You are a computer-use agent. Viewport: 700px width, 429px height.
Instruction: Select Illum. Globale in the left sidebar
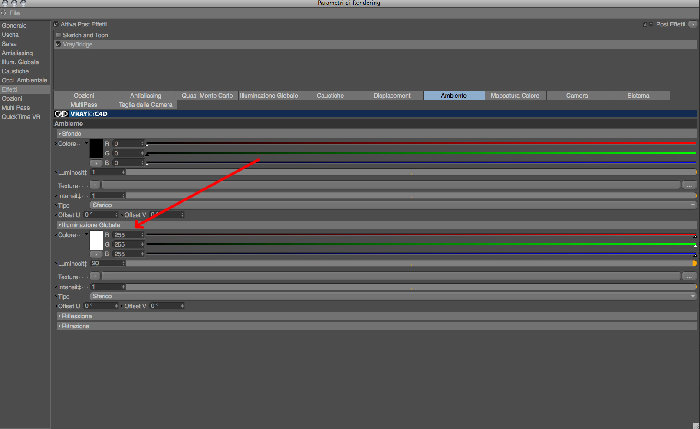coord(20,62)
